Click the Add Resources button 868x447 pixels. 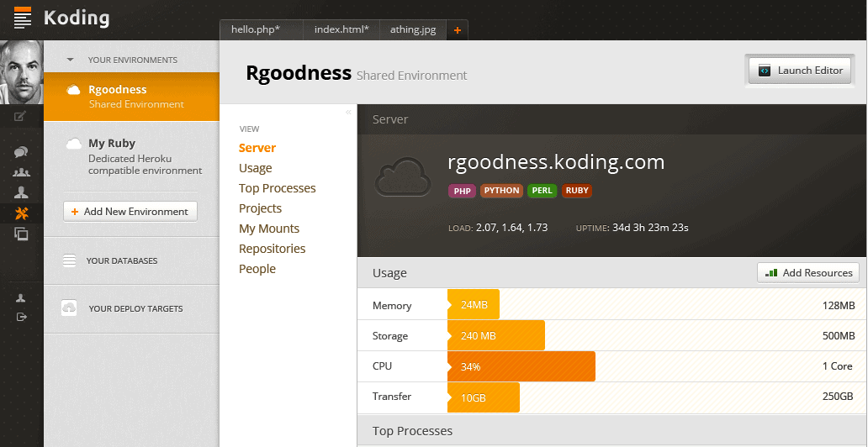point(808,273)
